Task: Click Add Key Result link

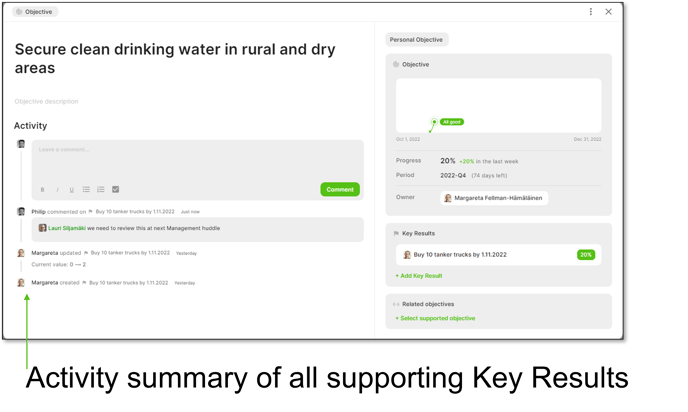Action: (x=419, y=276)
